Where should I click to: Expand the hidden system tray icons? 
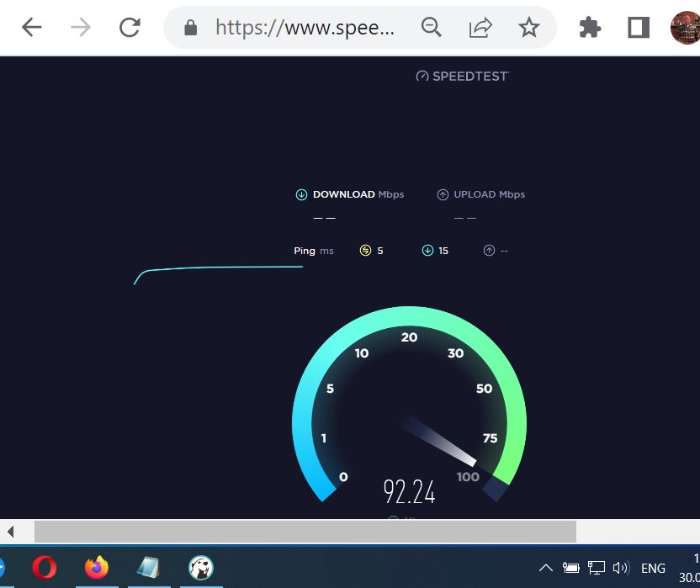[x=545, y=568]
